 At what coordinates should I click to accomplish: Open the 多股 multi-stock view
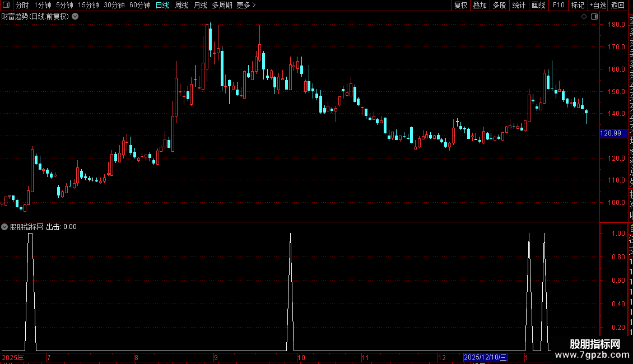click(499, 5)
